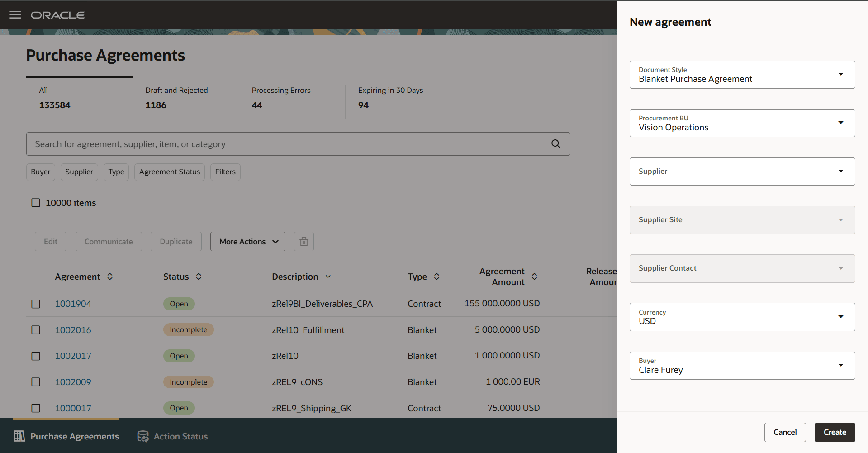The image size is (868, 453).
Task: Click the Action Status icon
Action: (x=143, y=436)
